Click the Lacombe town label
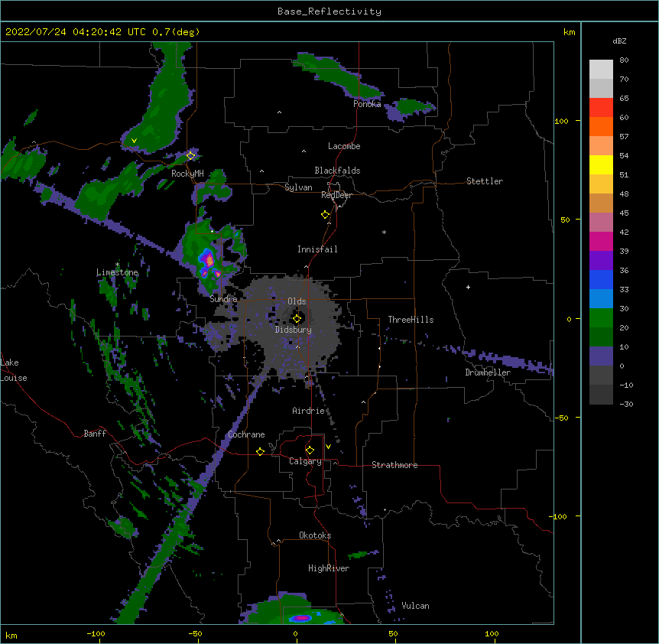Image resolution: width=659 pixels, height=644 pixels. pyautogui.click(x=344, y=146)
